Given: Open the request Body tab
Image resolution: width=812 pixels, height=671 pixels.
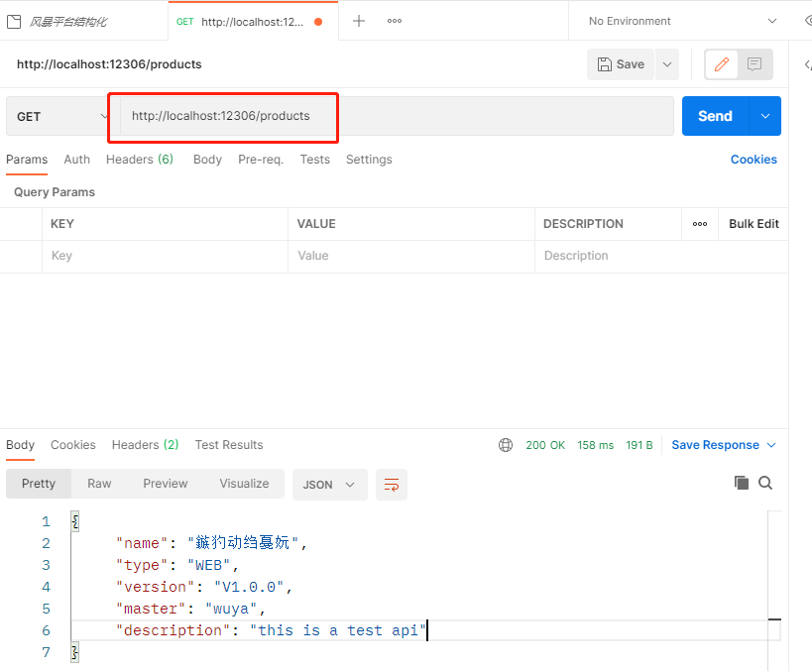Looking at the screenshot, I should click(x=207, y=160).
